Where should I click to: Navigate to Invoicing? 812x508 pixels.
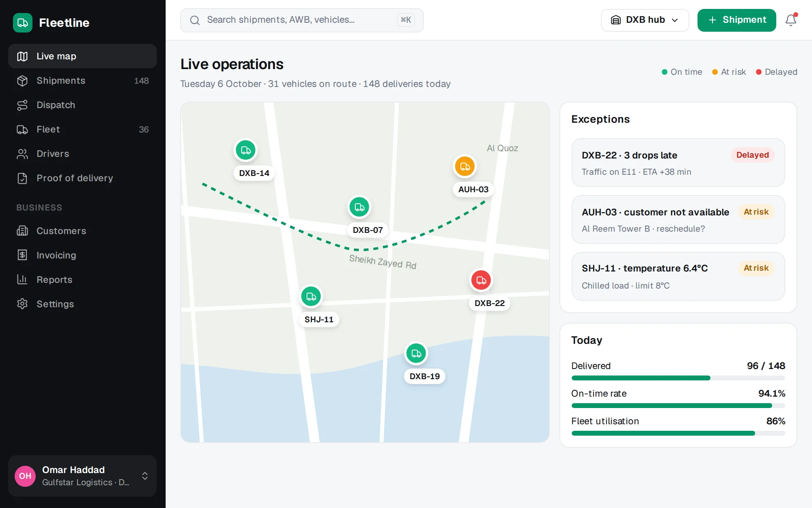click(x=82, y=255)
